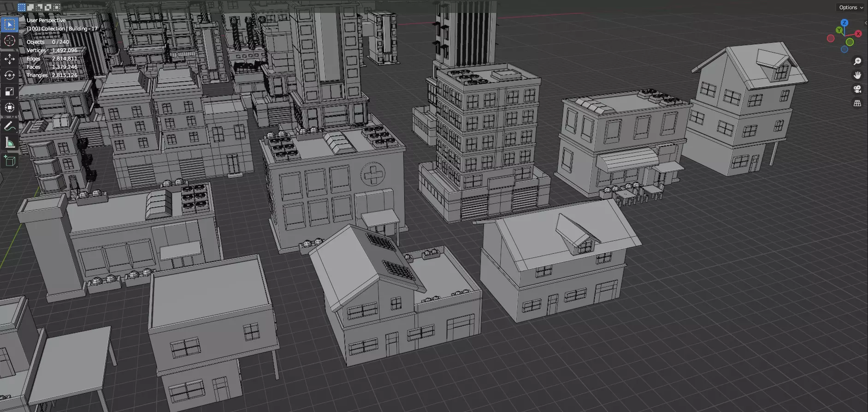Click the Vertices value '1,492,096'
The width and height of the screenshot is (868, 412).
pyautogui.click(x=65, y=50)
